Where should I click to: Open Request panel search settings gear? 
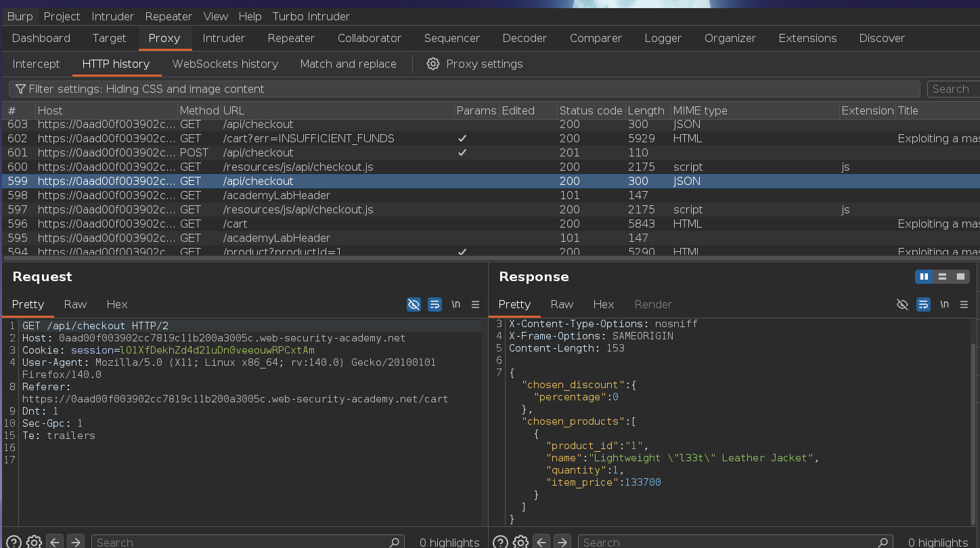pyautogui.click(x=34, y=542)
